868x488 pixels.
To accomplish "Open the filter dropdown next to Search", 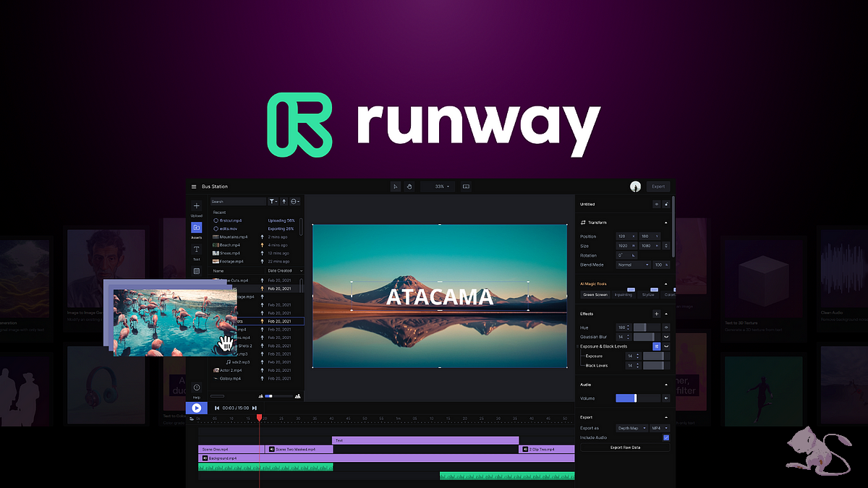I will (x=273, y=202).
